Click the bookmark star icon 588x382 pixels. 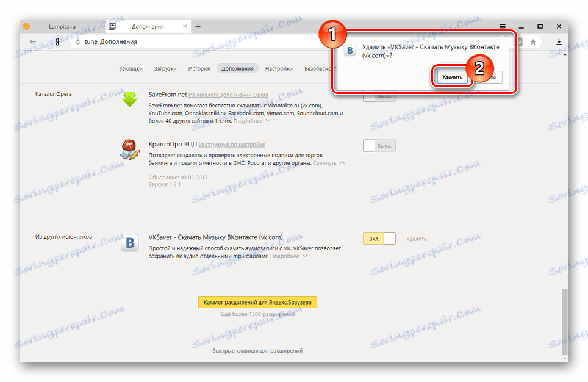533,41
